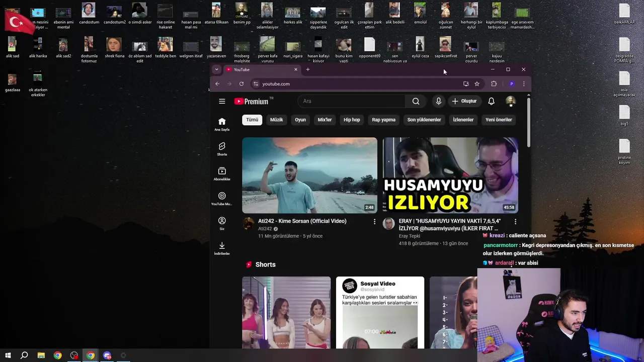Open the ERAY HUSAMYUYU YAYIN VAKTİ title
644x362 pixels.
click(x=450, y=225)
